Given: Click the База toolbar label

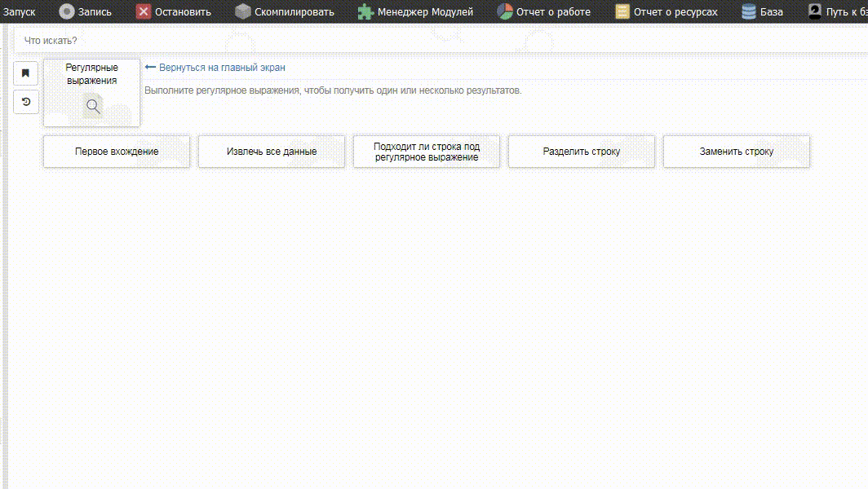Looking at the screenshot, I should 771,11.
